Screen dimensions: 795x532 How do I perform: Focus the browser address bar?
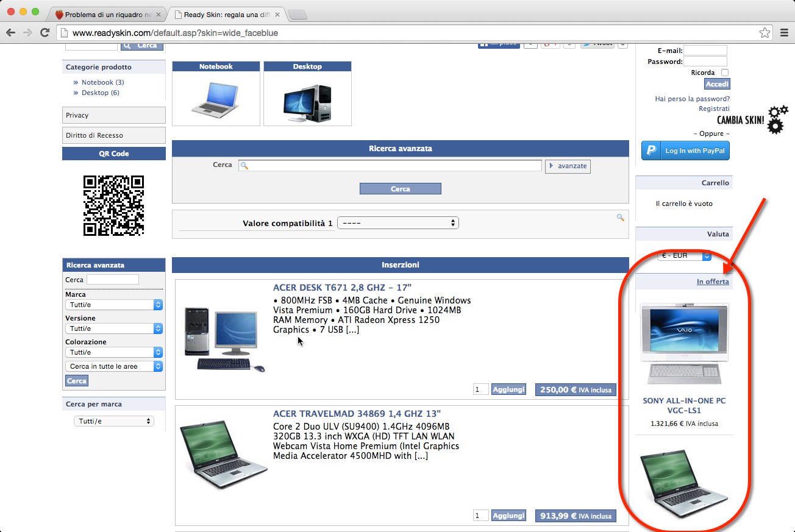pos(415,33)
